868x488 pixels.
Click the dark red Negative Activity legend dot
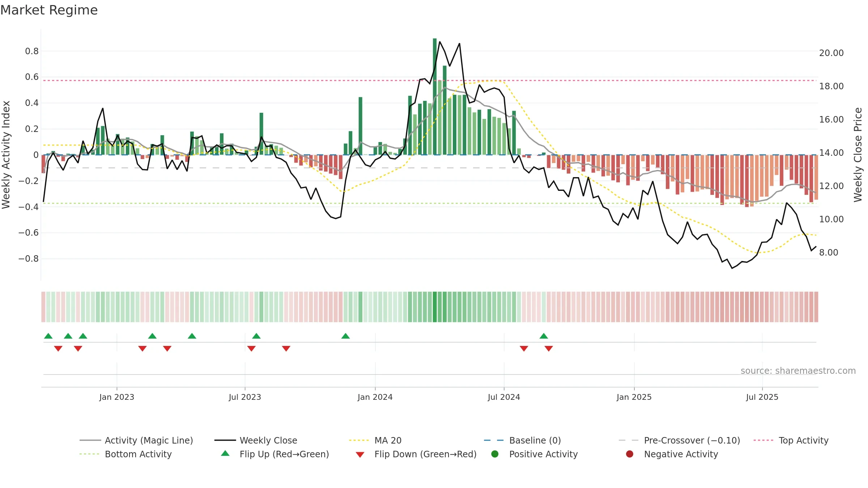pos(630,454)
